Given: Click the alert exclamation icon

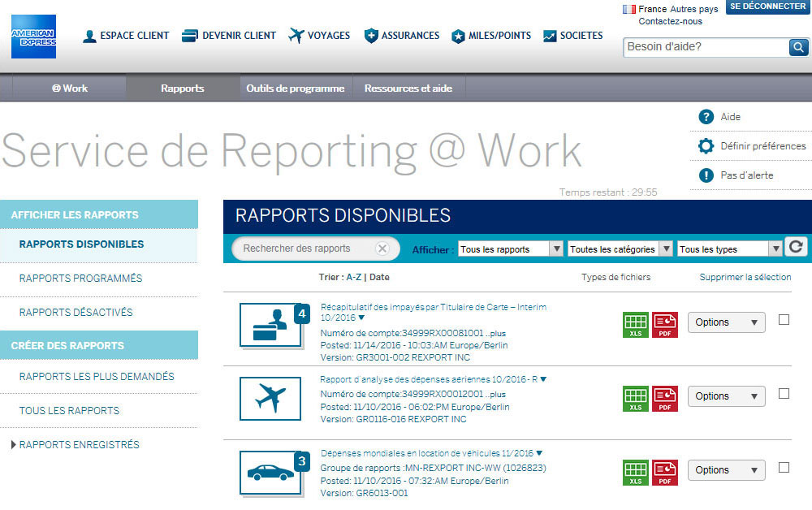Looking at the screenshot, I should click(706, 175).
